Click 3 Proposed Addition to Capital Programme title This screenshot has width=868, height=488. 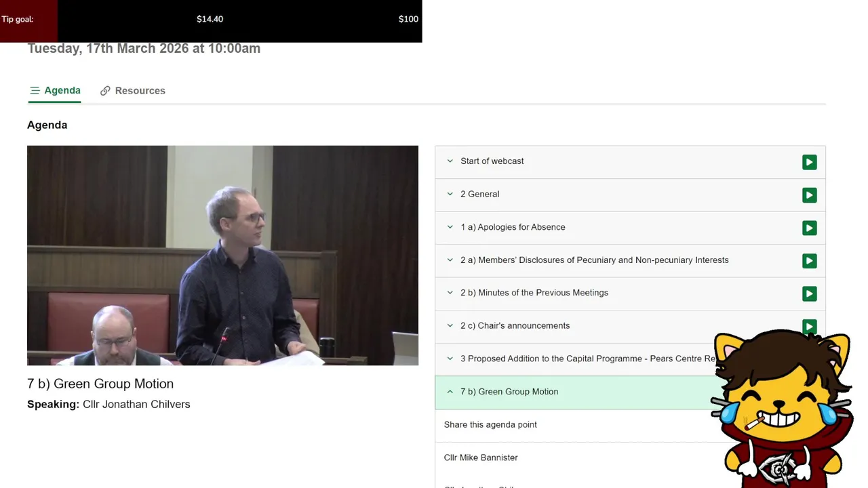click(588, 359)
